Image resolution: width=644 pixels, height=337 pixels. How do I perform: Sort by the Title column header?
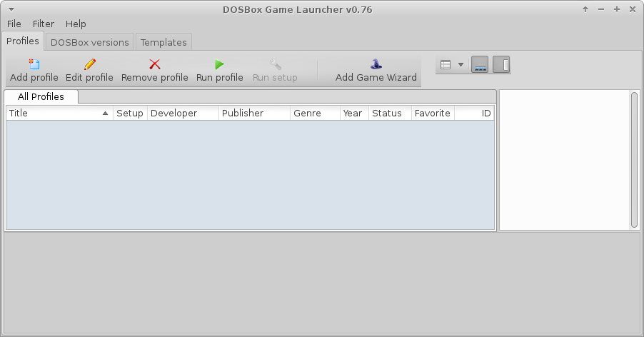click(x=59, y=114)
